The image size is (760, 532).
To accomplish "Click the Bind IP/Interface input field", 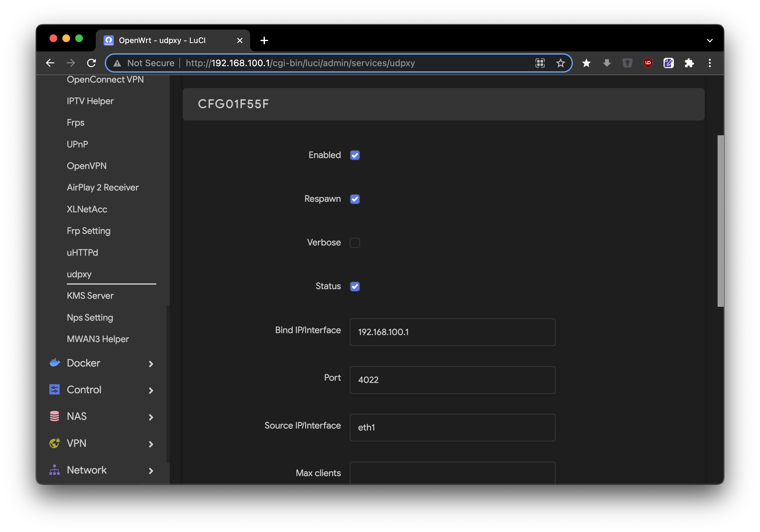I will 452,332.
